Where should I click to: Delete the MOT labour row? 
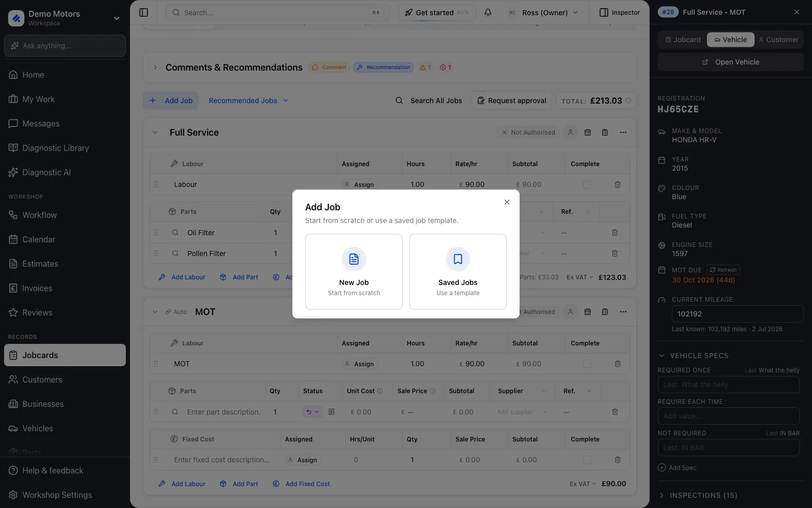point(618,364)
